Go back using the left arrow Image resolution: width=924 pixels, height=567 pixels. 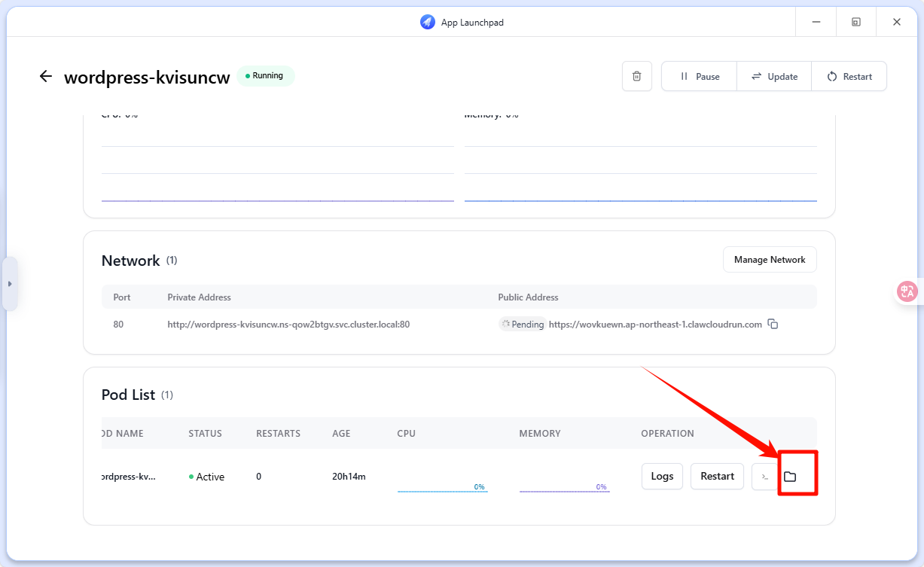click(x=46, y=76)
